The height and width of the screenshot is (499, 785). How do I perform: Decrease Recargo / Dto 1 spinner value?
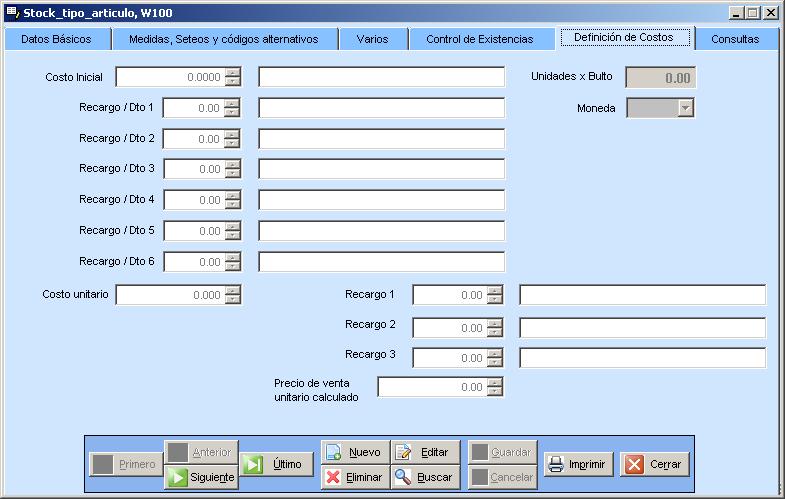pyautogui.click(x=233, y=113)
